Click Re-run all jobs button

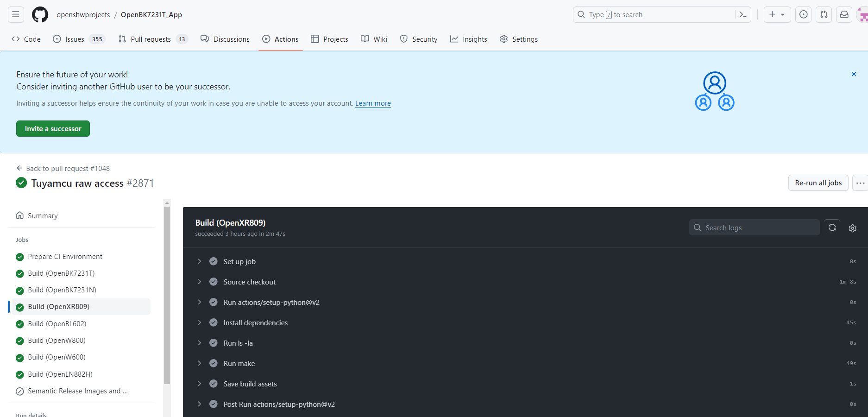tap(818, 183)
